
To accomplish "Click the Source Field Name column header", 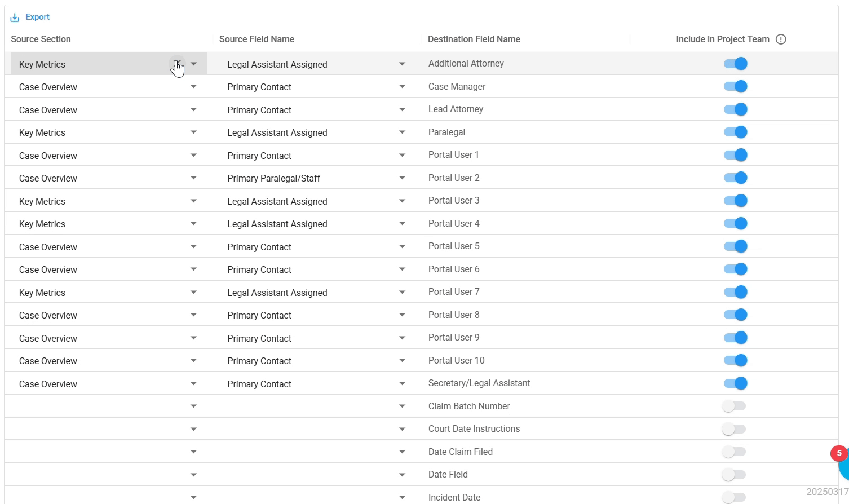I will (x=257, y=39).
